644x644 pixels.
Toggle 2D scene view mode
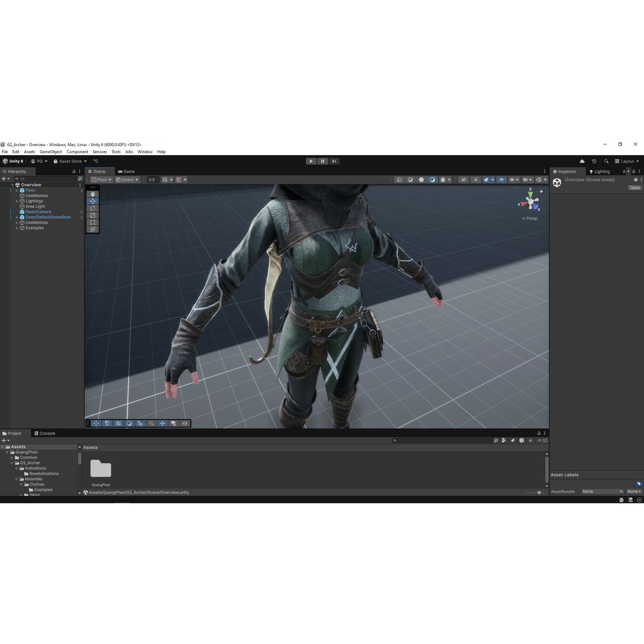click(463, 179)
